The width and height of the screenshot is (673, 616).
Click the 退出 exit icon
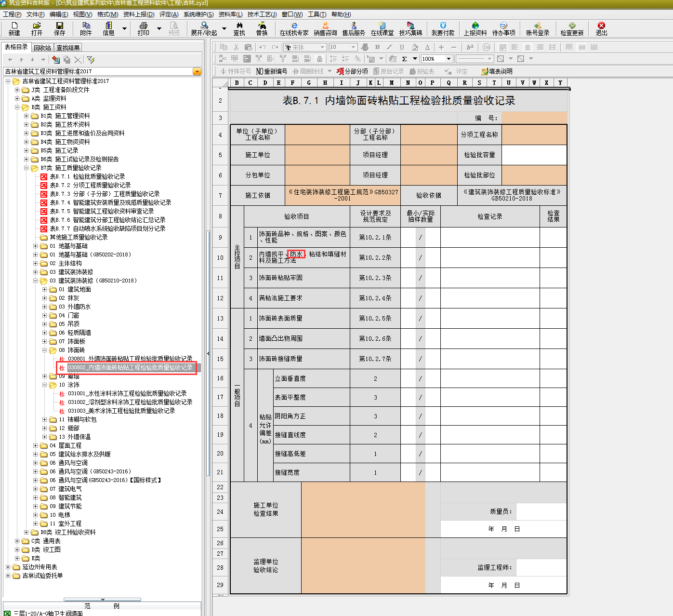(x=601, y=28)
